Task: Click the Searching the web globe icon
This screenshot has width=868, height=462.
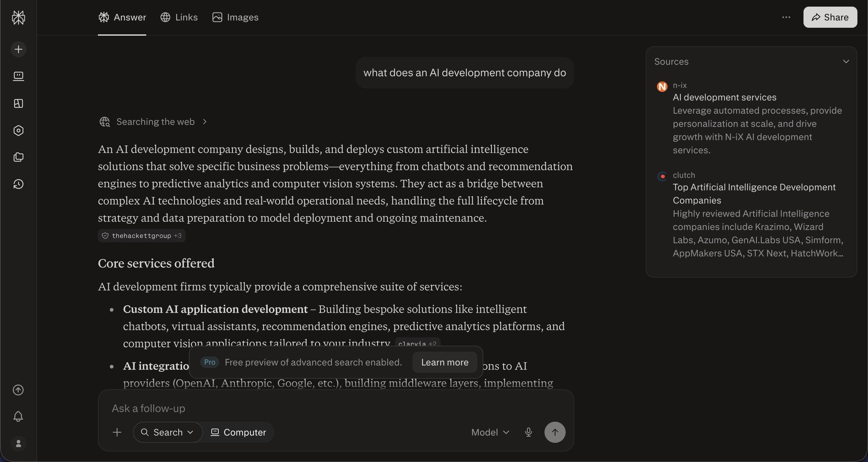Action: 105,122
